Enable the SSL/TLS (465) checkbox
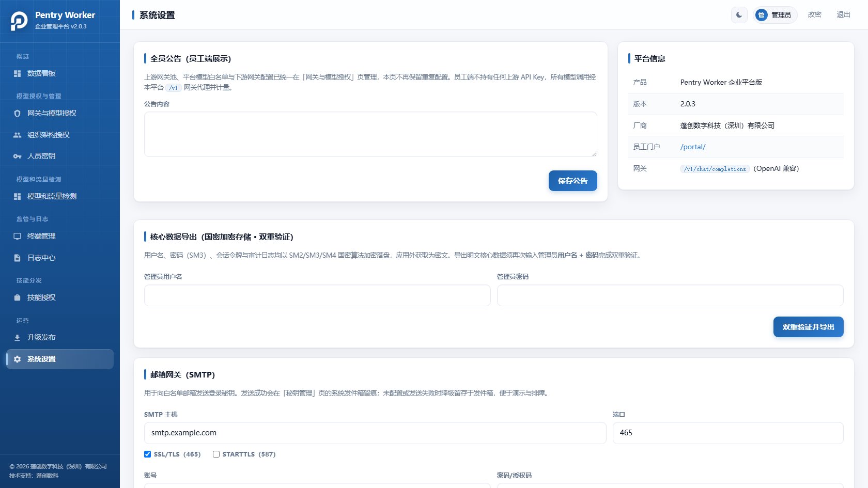 click(x=147, y=454)
